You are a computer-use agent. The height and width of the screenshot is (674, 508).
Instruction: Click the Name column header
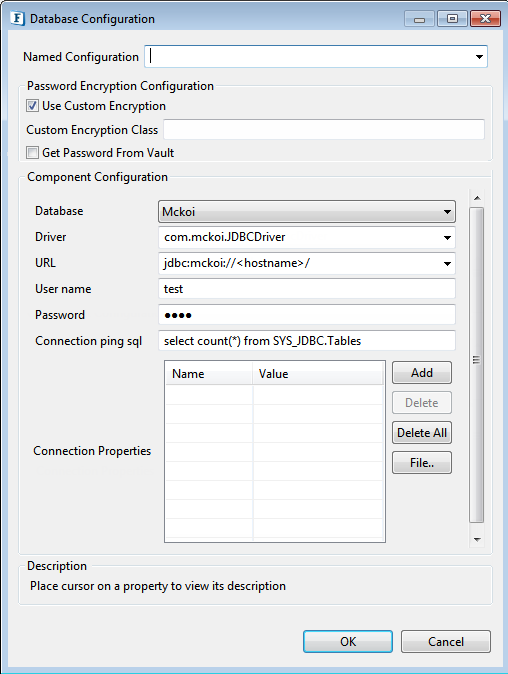pyautogui.click(x=209, y=374)
